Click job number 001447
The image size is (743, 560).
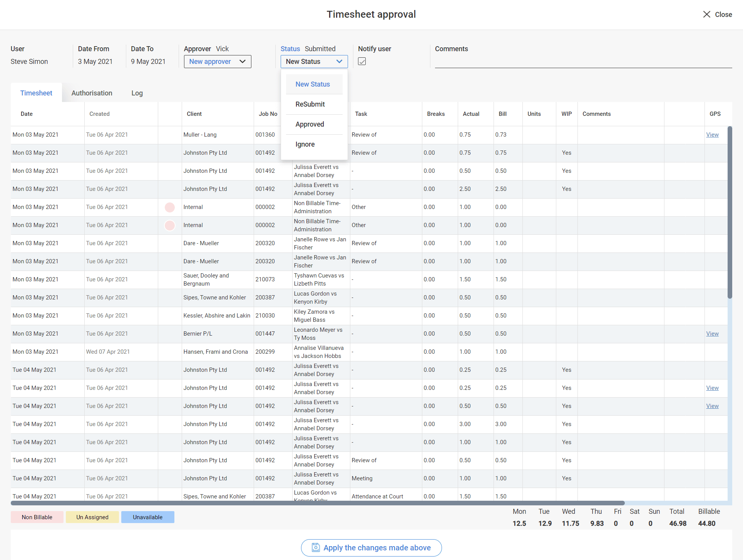point(265,334)
